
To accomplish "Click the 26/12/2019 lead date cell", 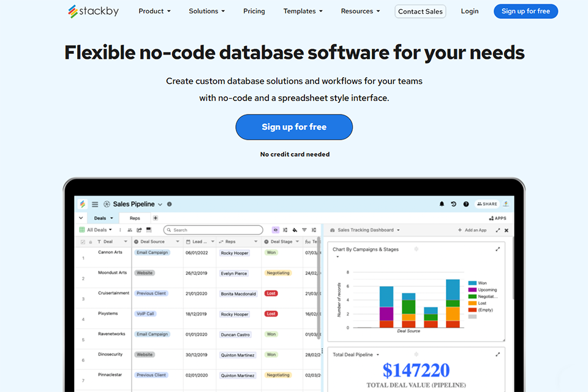I will coord(196,273).
